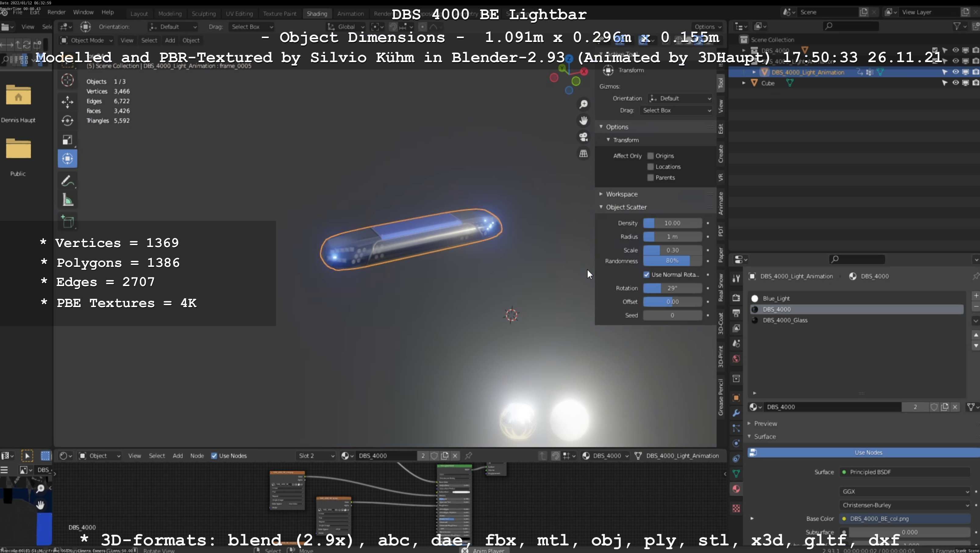Viewport: 980px width, 553px height.
Task: Open the View Layer properties tab
Action: (736, 328)
